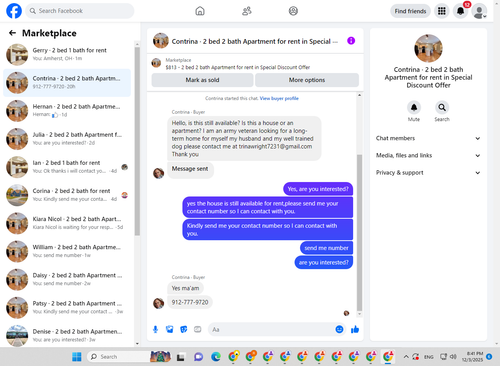Go to the Home feed icon
Screen dimensions: 500x366
(x=200, y=11)
